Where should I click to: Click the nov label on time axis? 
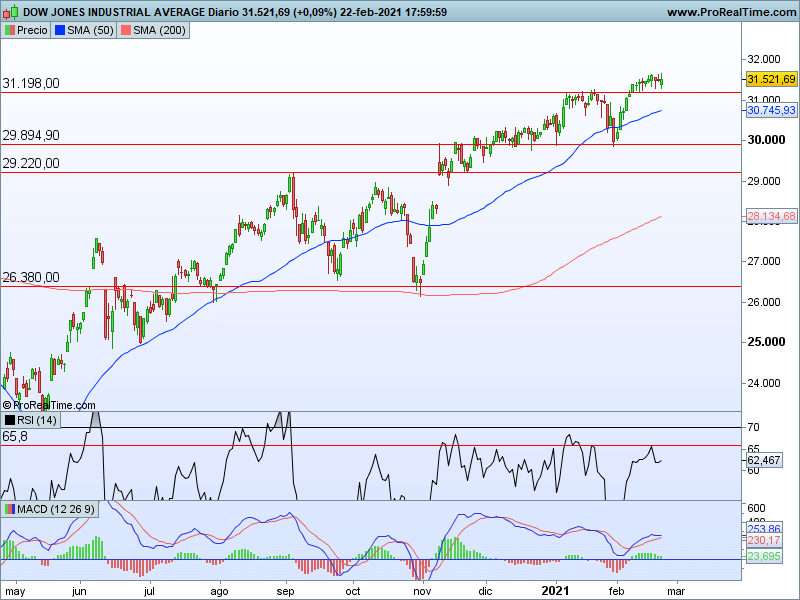(422, 592)
